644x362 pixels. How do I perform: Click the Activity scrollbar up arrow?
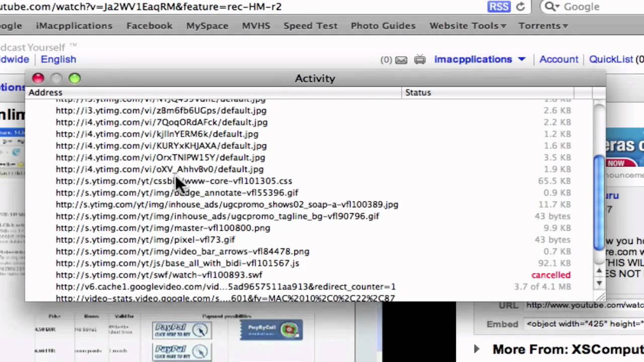point(599,270)
